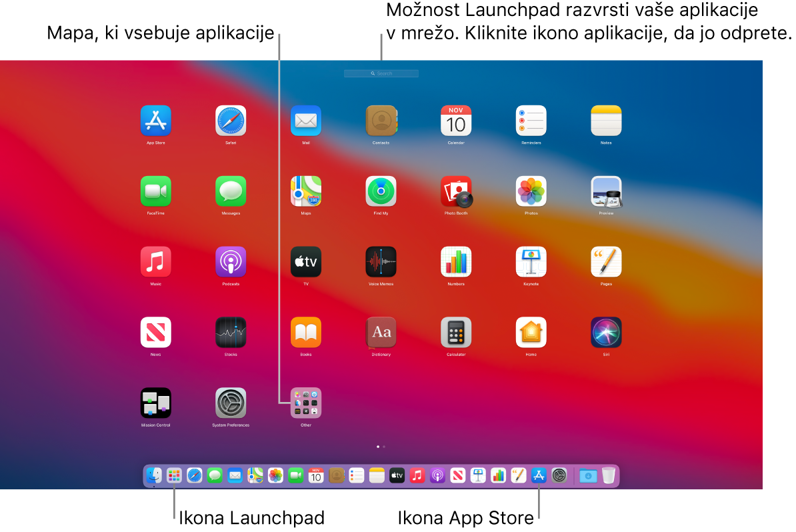Open Contacts in the Launchpad grid
Image resolution: width=796 pixels, height=532 pixels.
[381, 121]
